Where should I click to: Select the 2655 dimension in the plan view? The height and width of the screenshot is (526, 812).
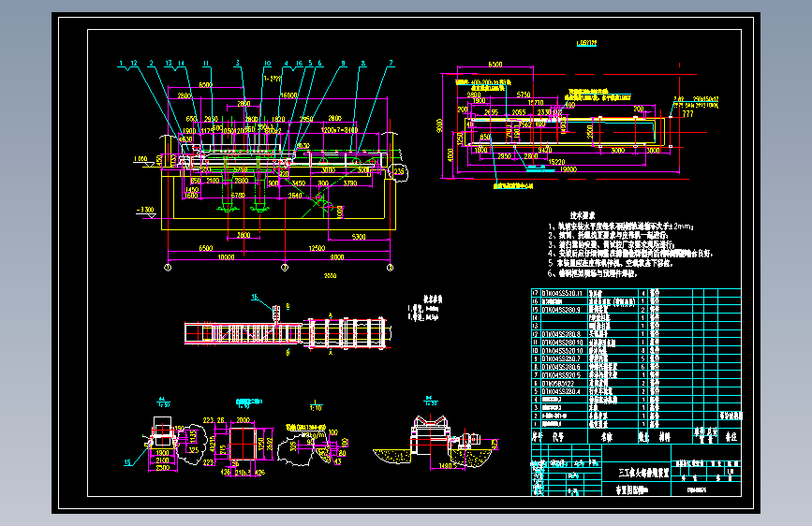click(x=491, y=111)
